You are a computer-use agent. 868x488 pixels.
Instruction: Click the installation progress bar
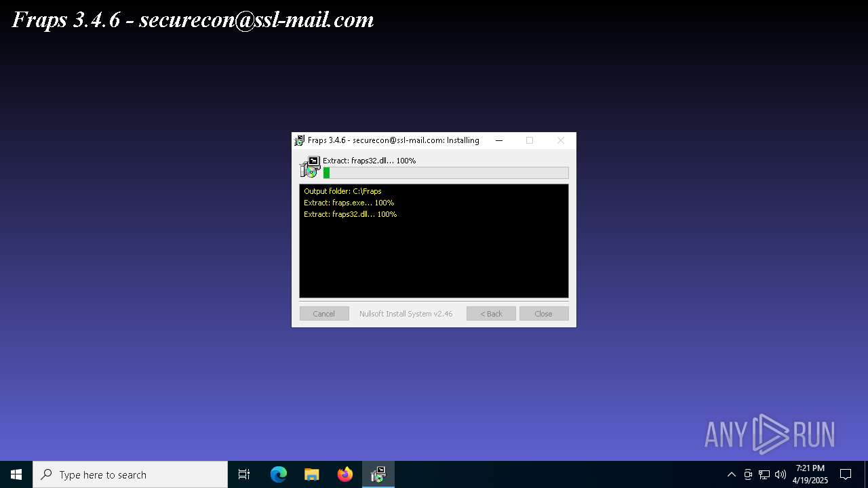click(446, 173)
